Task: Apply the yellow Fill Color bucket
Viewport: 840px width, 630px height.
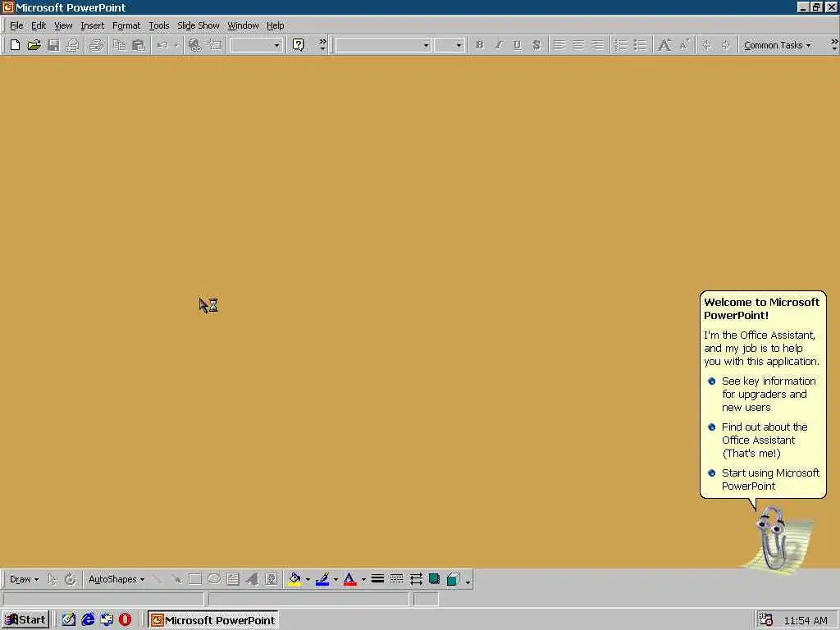Action: click(294, 579)
